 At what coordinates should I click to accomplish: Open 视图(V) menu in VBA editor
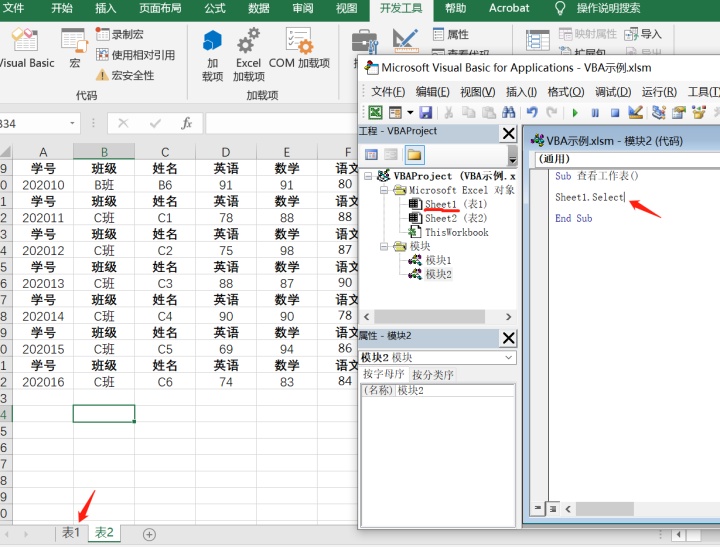coord(478,92)
